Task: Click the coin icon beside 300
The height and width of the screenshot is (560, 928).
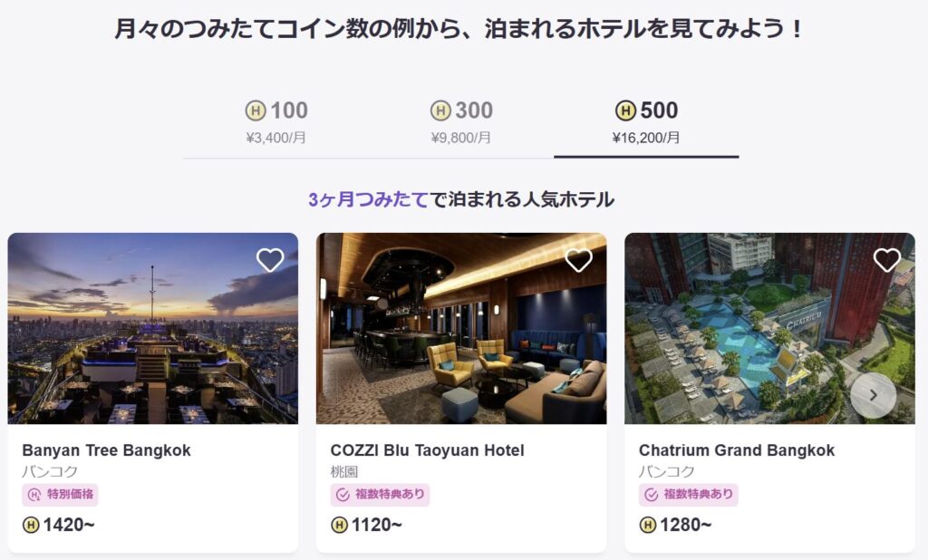Action: point(440,111)
